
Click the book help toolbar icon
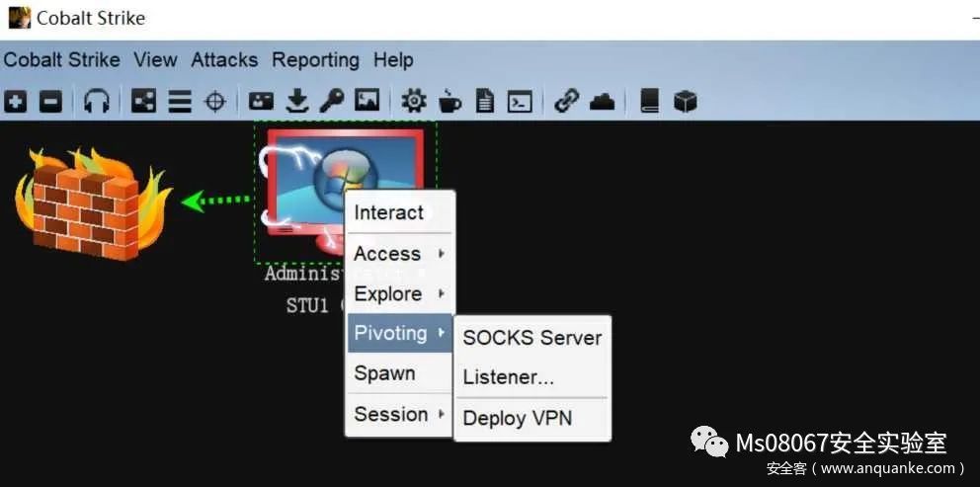[650, 101]
